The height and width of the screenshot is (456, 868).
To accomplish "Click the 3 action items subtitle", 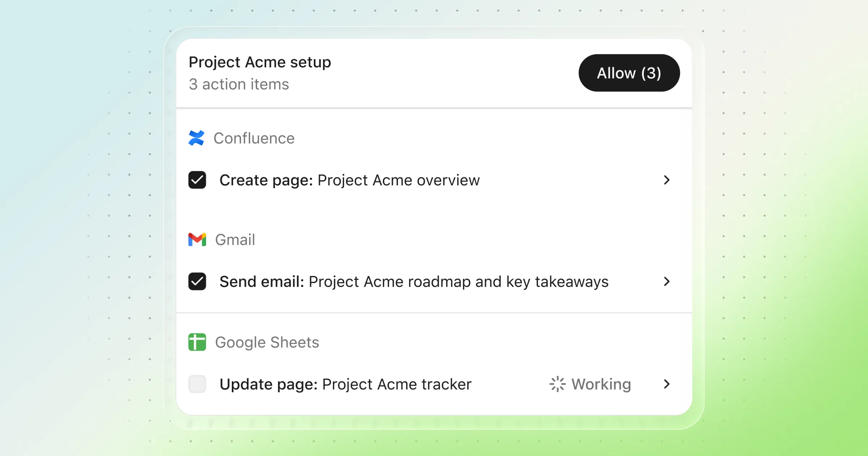I will pyautogui.click(x=239, y=84).
